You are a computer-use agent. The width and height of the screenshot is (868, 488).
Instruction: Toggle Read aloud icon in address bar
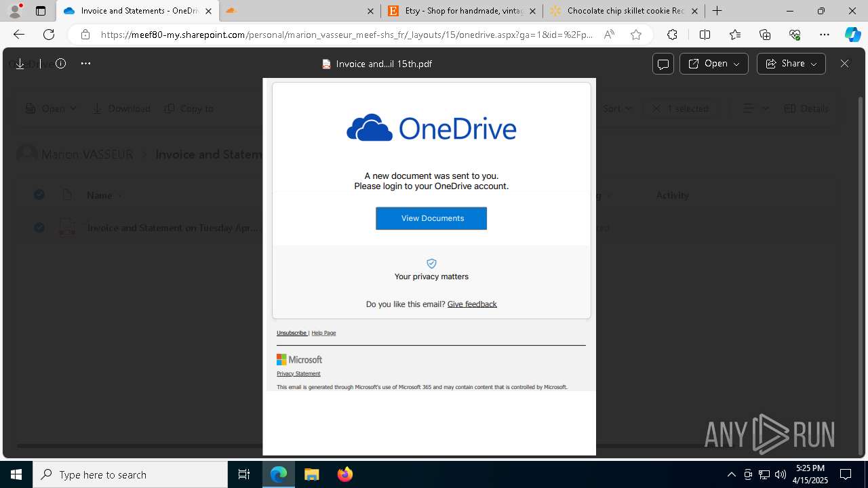609,35
